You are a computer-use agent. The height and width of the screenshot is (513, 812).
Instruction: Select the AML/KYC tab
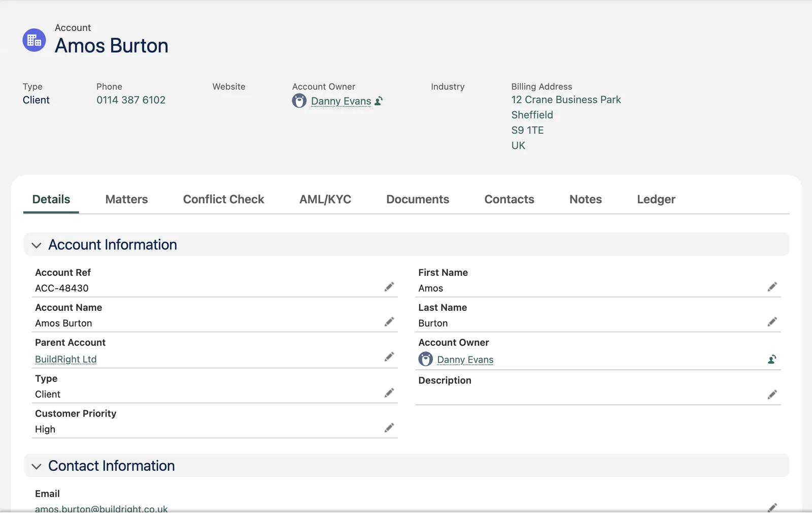tap(325, 200)
